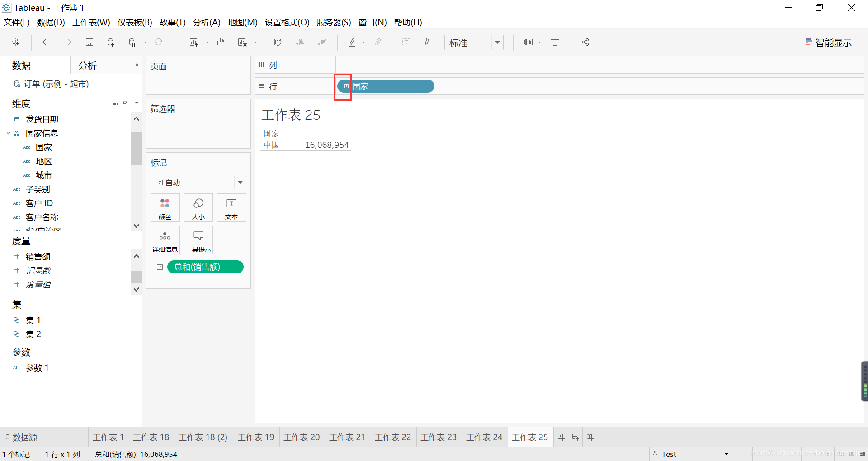This screenshot has width=868, height=461.
Task: Open the Analysis pane tab dropdown arrow
Action: coord(137,66)
